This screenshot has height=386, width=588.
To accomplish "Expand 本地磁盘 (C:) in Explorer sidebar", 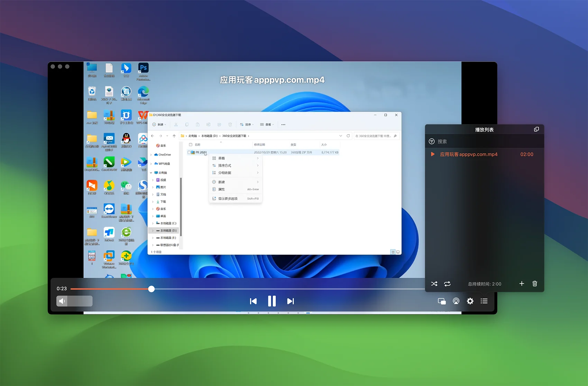I will 153,223.
